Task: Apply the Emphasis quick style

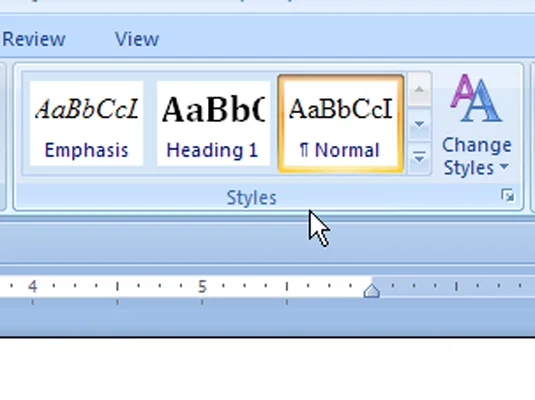Action: coord(86,124)
